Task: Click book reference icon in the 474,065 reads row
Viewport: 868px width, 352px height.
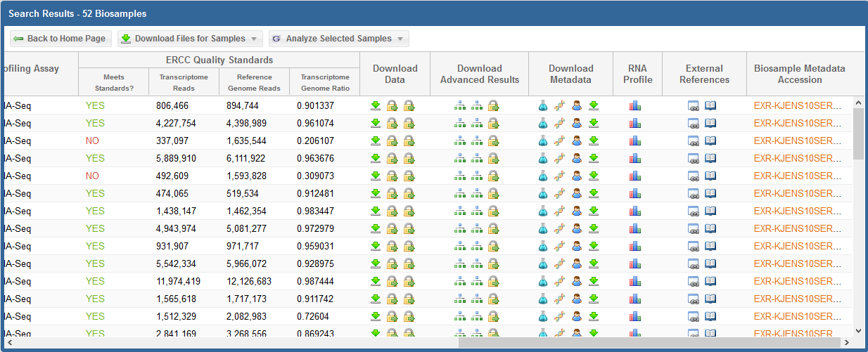Action: pos(710,194)
